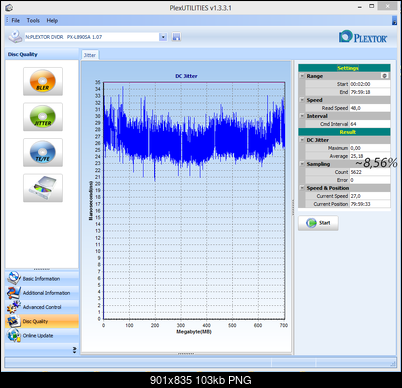Click the PlexUTILITIES app icon in title bar
Screen dimensions: 402x388
tap(9, 7)
